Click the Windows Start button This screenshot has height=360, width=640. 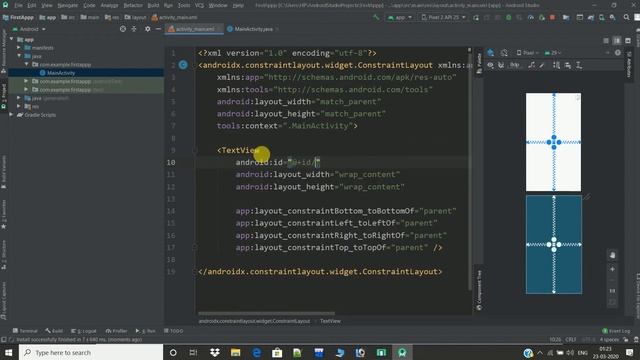coord(9,352)
